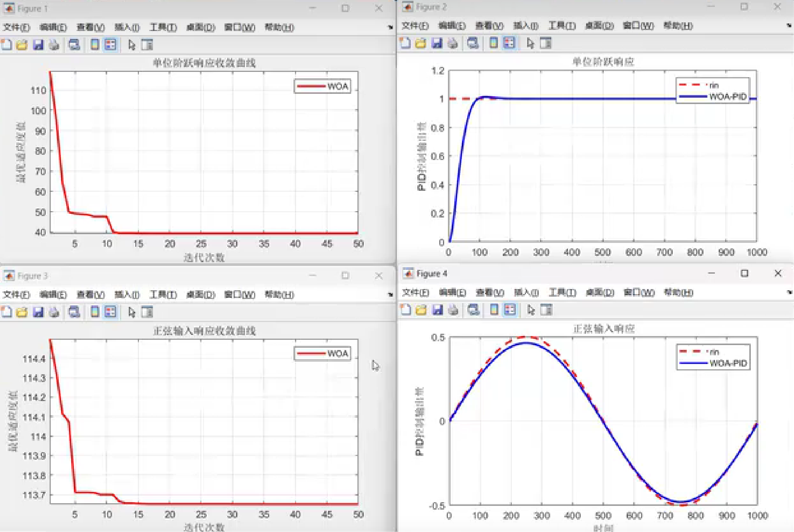
Task: Click WOA-PID legend entry in Figure 4
Action: tap(728, 363)
